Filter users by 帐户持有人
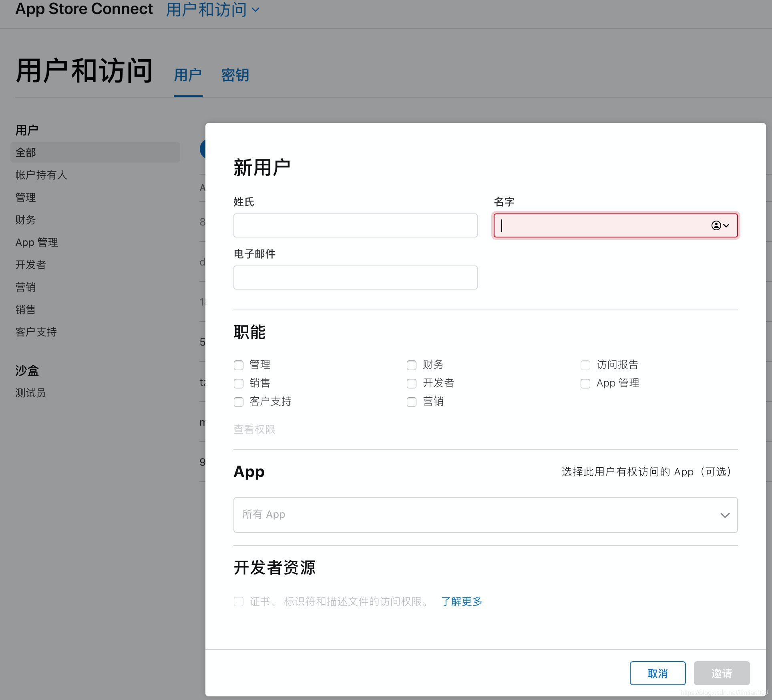 tap(41, 175)
